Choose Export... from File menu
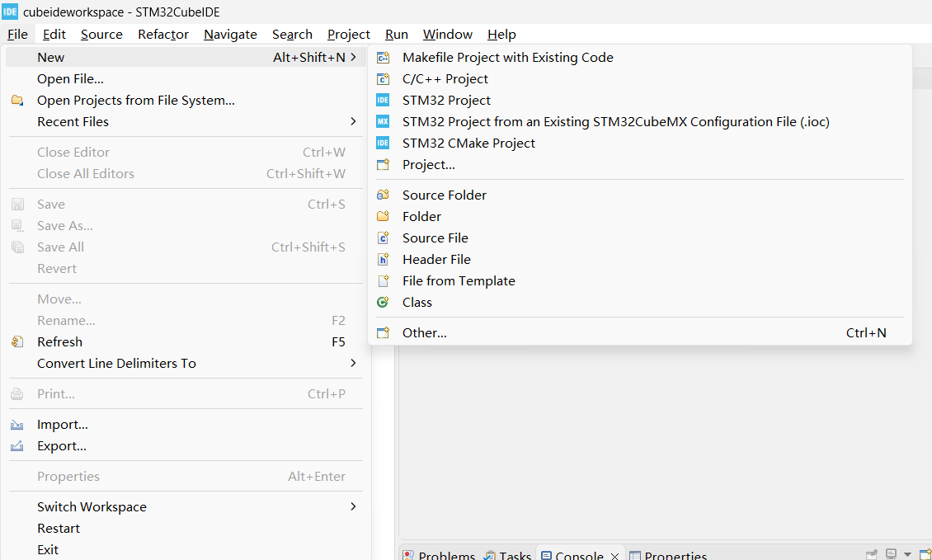Image resolution: width=932 pixels, height=560 pixels. (x=186, y=446)
